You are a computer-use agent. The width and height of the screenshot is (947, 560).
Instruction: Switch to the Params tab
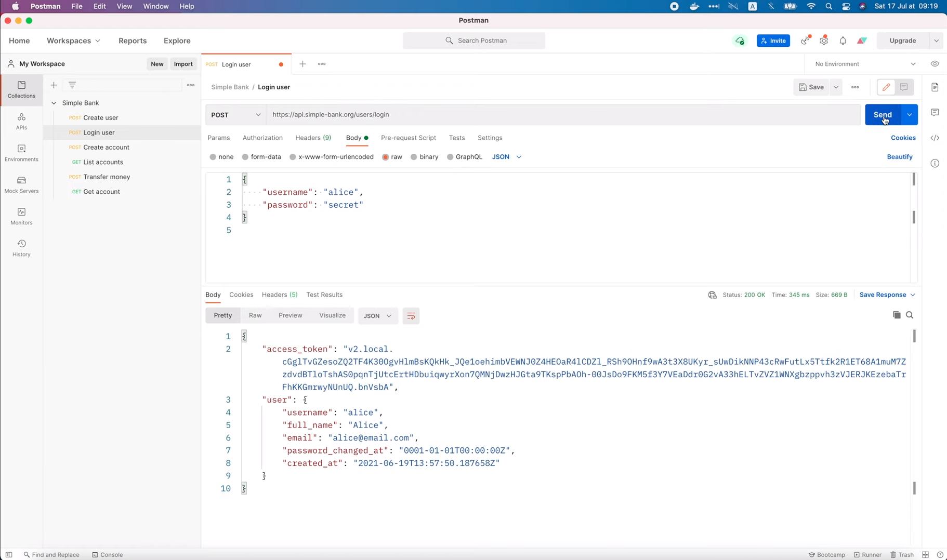click(219, 138)
